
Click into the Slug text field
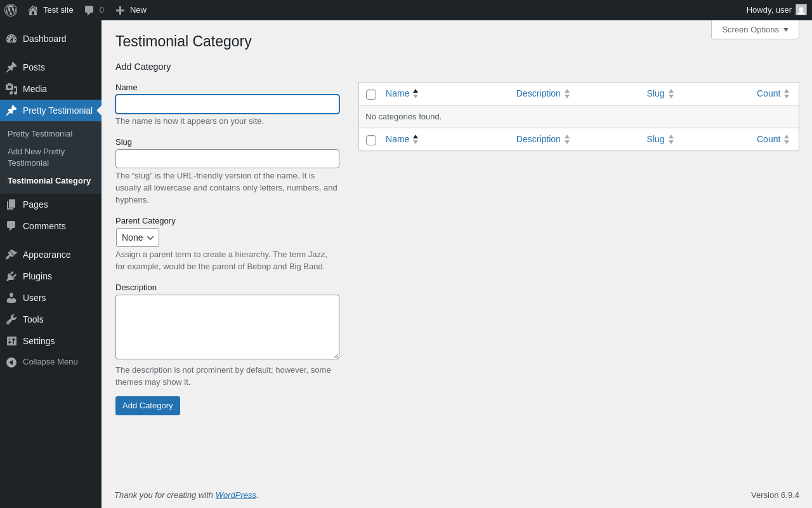point(227,159)
